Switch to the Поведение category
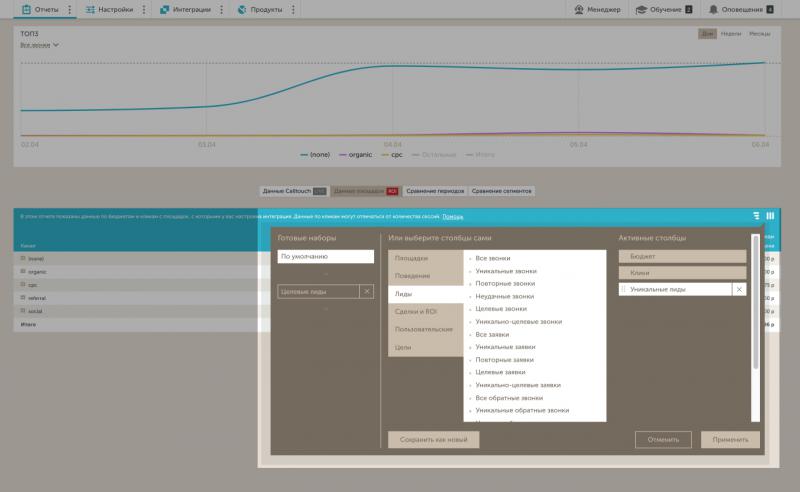800x492 pixels. pyautogui.click(x=412, y=275)
